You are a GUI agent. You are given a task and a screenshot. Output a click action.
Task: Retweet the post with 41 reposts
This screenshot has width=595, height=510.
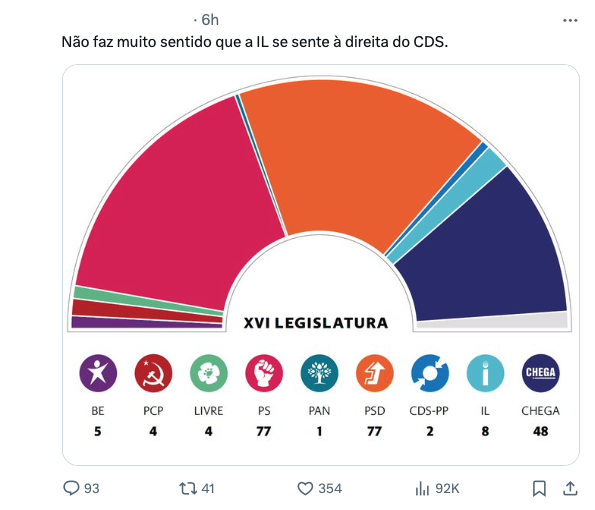pyautogui.click(x=188, y=488)
